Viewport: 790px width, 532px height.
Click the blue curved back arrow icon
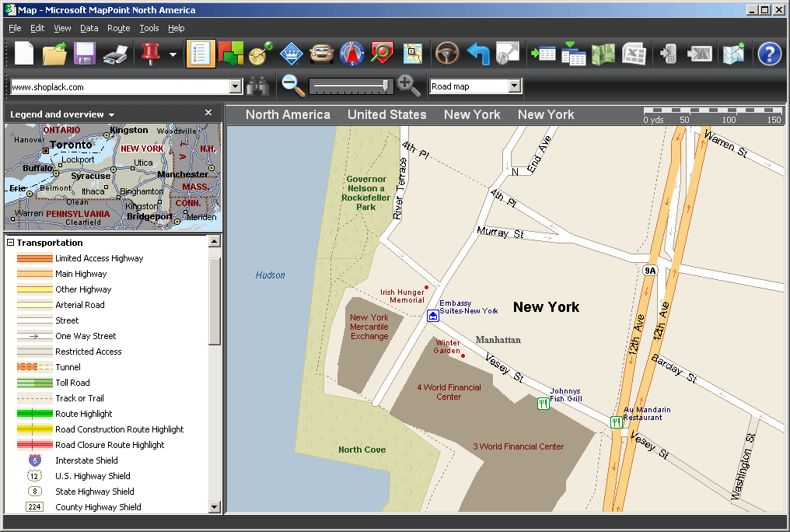477,54
